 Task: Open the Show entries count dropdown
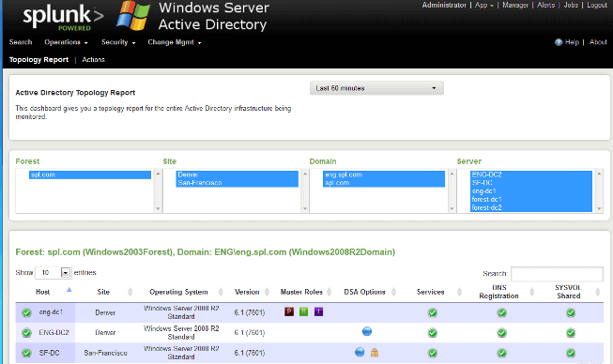[x=54, y=273]
